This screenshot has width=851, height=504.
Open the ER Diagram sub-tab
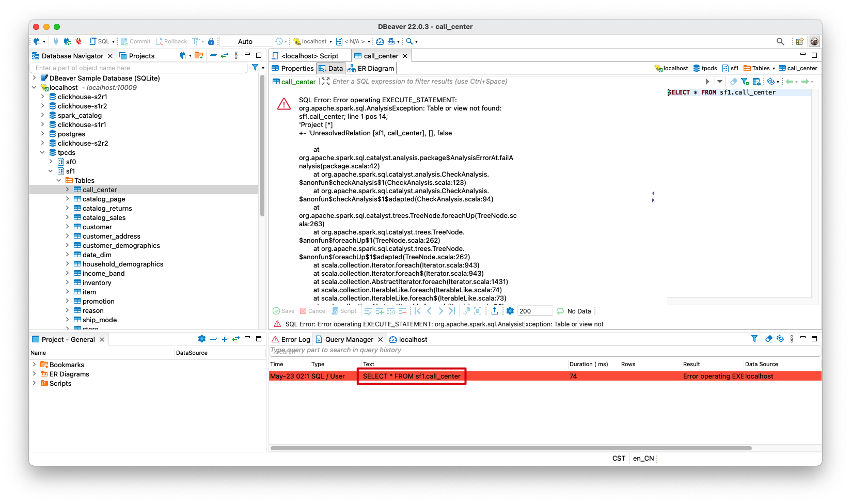[x=371, y=68]
